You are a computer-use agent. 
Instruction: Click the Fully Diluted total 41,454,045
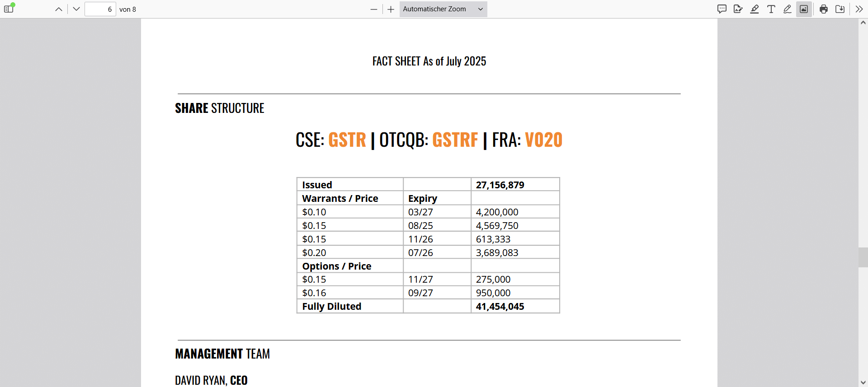[500, 307]
